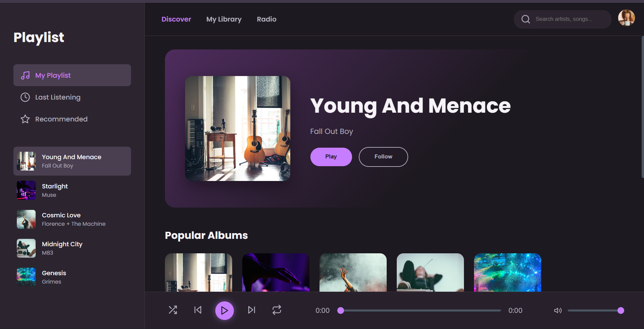Click clock icon beside Last Listening
The width and height of the screenshot is (644, 329).
25,97
